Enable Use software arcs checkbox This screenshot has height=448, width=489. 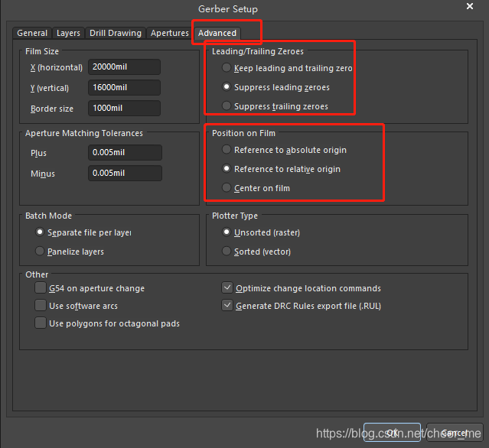pos(41,305)
